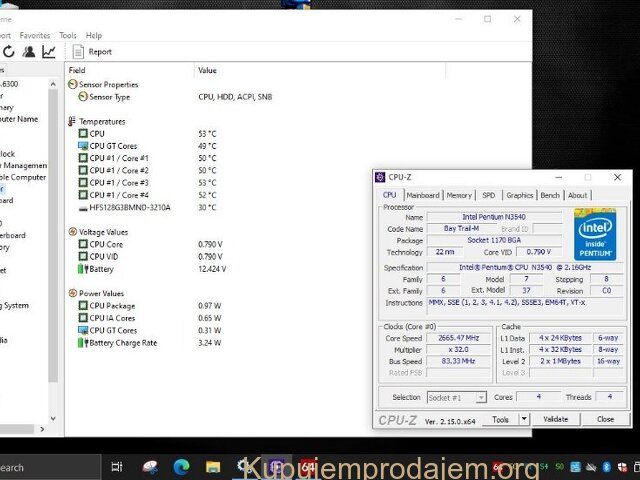Viewport: 640px width, 480px height.
Task: Open the Graphics tab in CPU-Z
Action: click(519, 196)
